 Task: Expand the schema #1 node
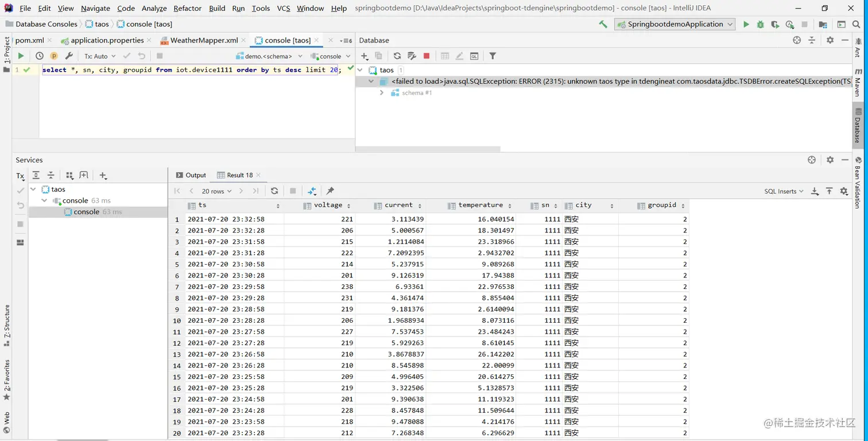(x=381, y=92)
